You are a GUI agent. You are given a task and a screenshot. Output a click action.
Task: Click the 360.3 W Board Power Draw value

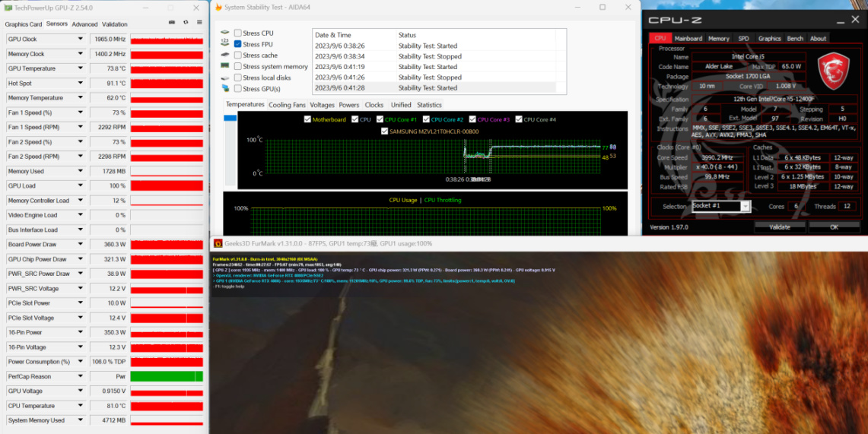pyautogui.click(x=109, y=245)
